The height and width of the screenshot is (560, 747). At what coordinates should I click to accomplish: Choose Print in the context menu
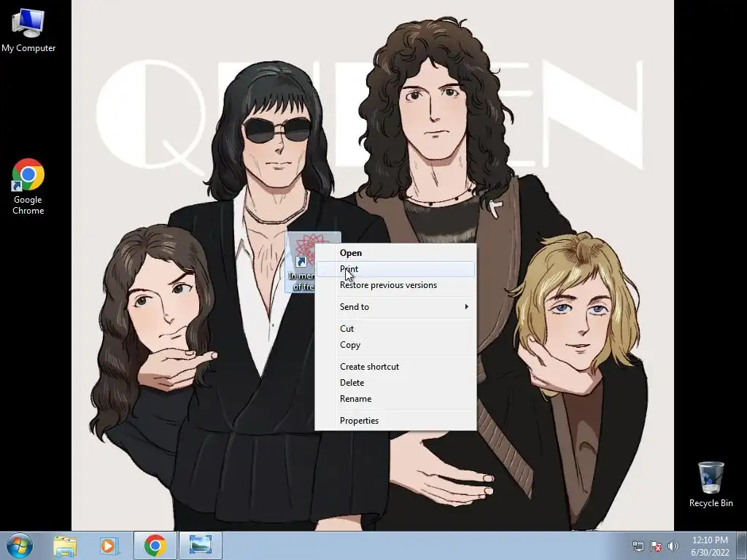(395, 269)
